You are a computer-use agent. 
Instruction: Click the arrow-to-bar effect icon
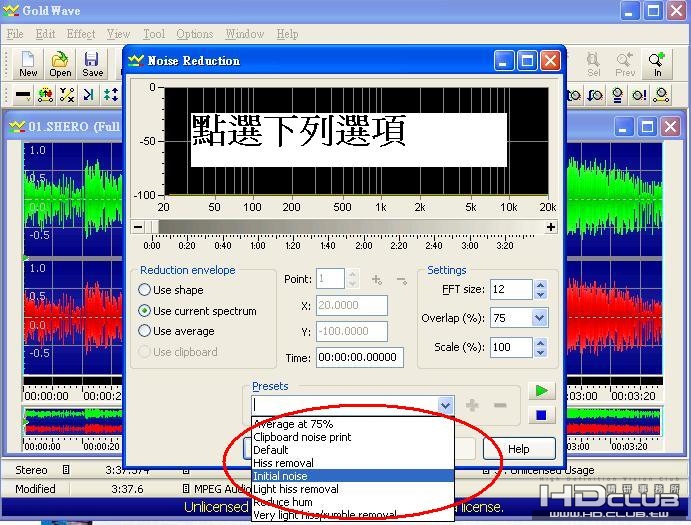pos(89,95)
